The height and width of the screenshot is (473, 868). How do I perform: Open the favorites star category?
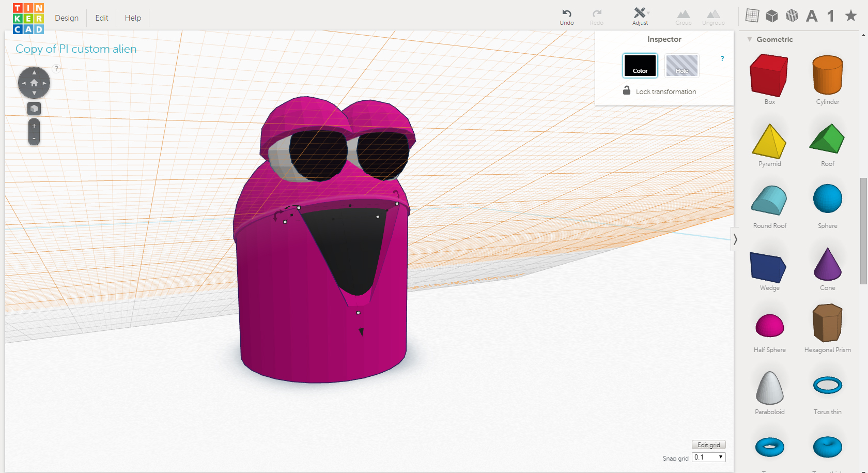tap(850, 16)
